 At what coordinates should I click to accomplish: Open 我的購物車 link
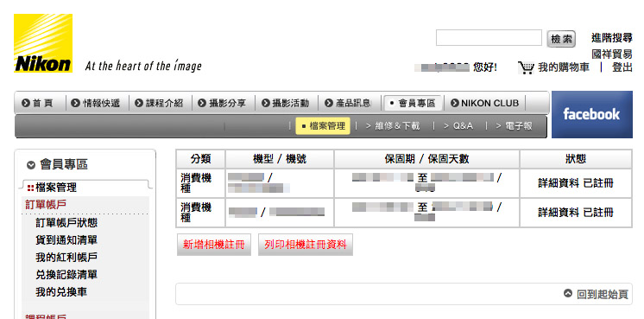(x=564, y=67)
